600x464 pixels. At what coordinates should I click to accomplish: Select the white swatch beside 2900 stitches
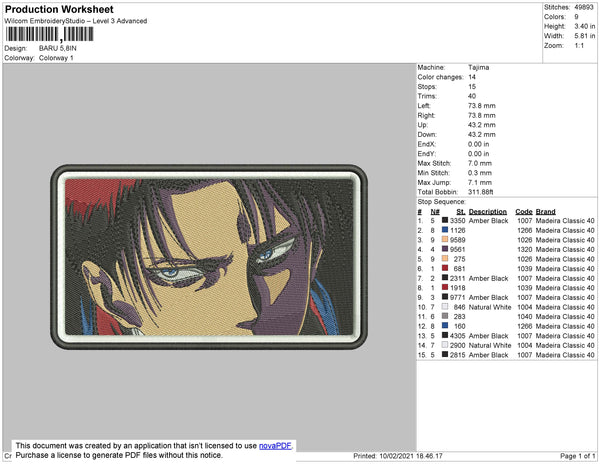click(445, 345)
